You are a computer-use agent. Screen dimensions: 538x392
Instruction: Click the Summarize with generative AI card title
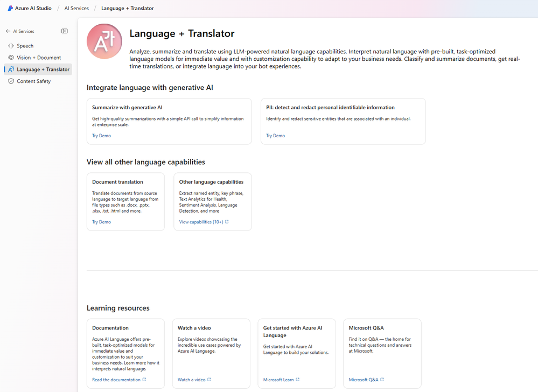point(127,107)
